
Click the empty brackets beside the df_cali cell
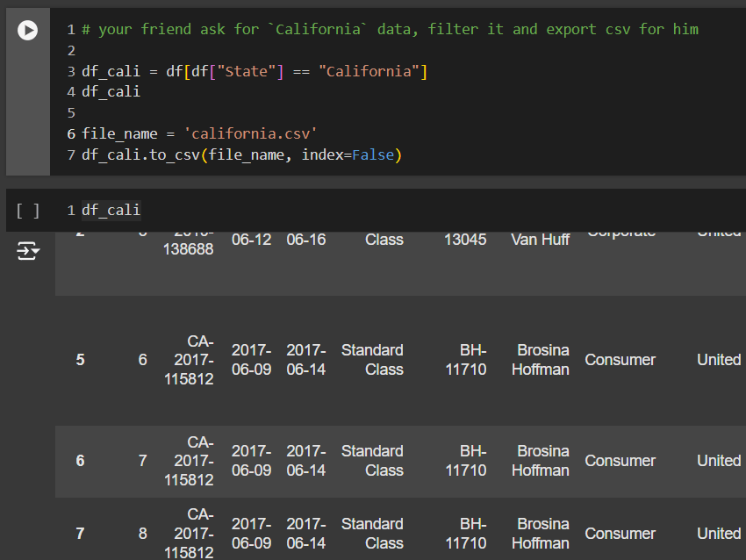28,211
